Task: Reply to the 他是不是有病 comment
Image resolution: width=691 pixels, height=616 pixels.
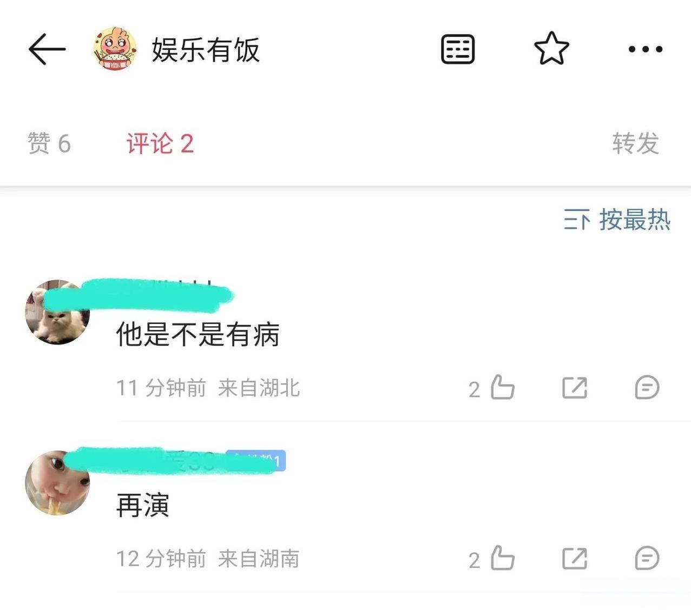Action: [x=647, y=387]
